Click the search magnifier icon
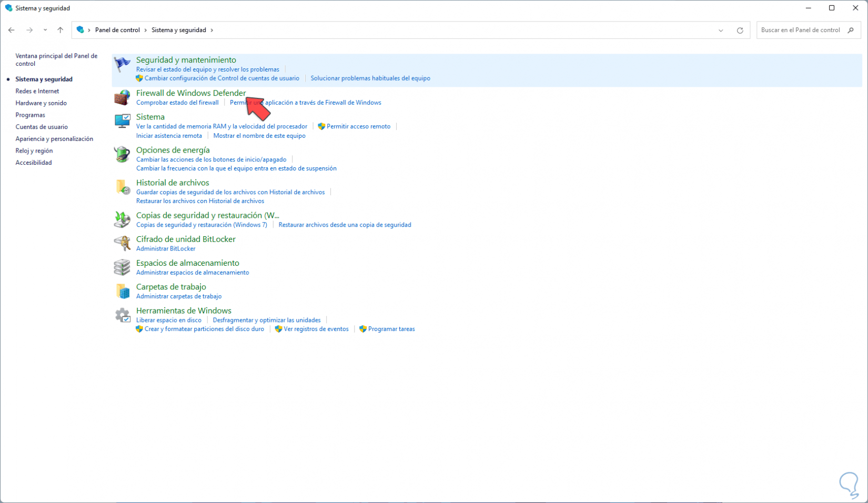The width and height of the screenshot is (868, 503). coord(851,30)
